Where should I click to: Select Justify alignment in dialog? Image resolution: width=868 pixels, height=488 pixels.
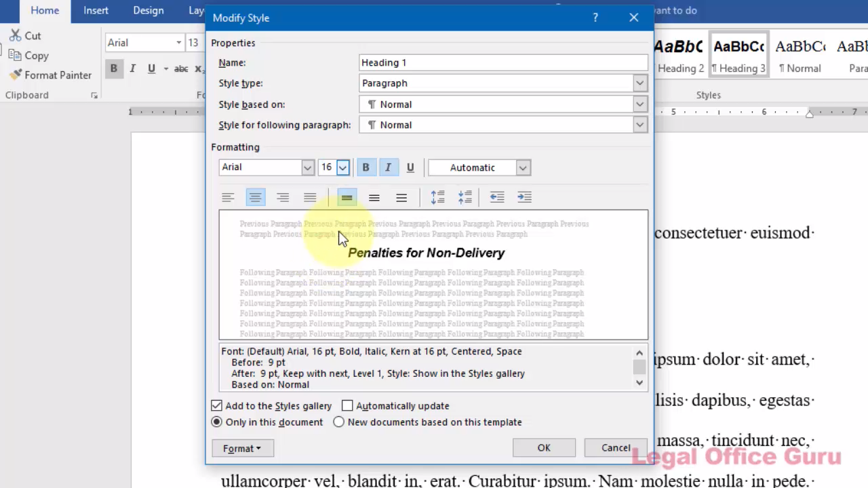click(x=310, y=197)
